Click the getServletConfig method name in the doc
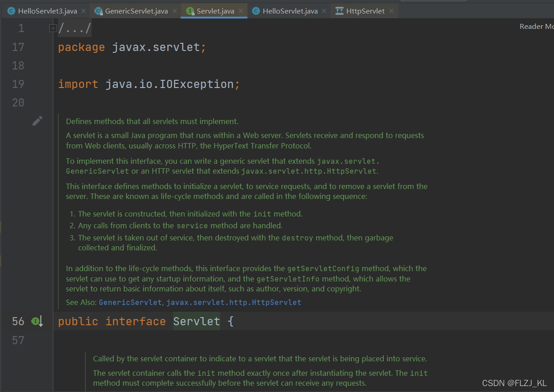Viewport: 554px width, 392px height. [323, 268]
